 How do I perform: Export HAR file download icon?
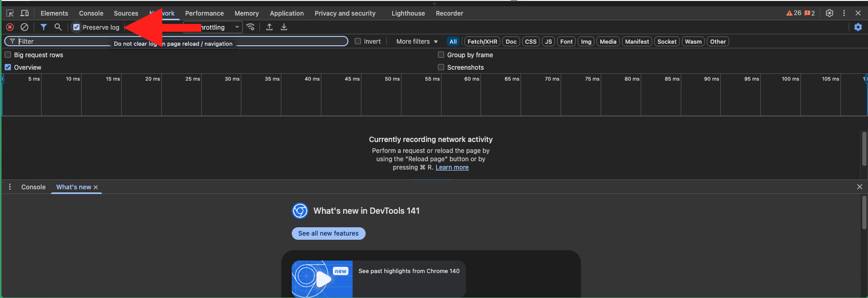[x=284, y=27]
